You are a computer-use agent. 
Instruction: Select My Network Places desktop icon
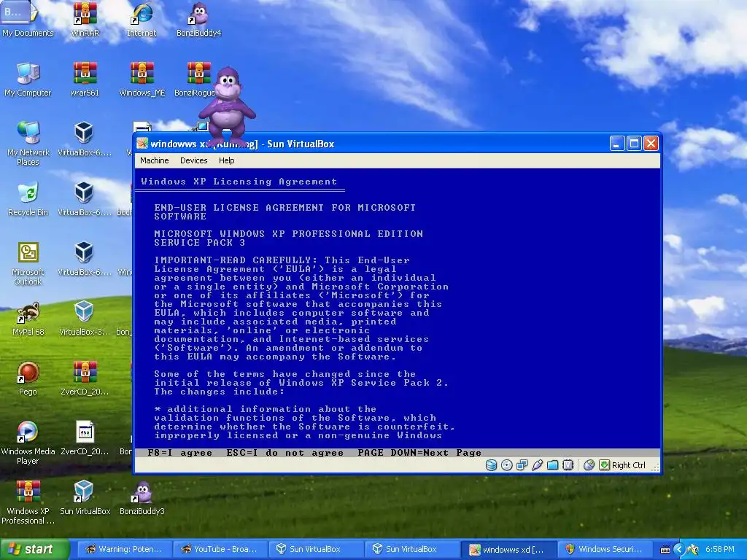[28, 144]
